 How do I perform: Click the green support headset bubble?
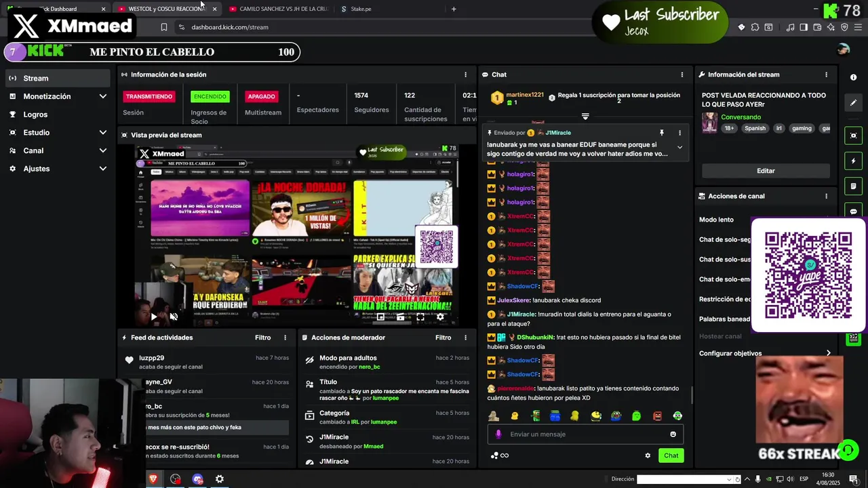click(848, 450)
